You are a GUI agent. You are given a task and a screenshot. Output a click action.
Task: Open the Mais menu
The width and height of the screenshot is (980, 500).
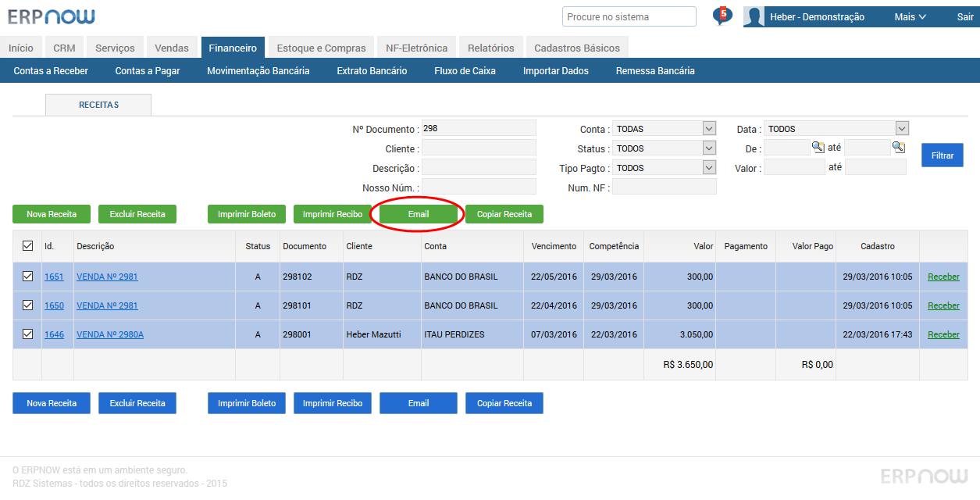(x=910, y=16)
